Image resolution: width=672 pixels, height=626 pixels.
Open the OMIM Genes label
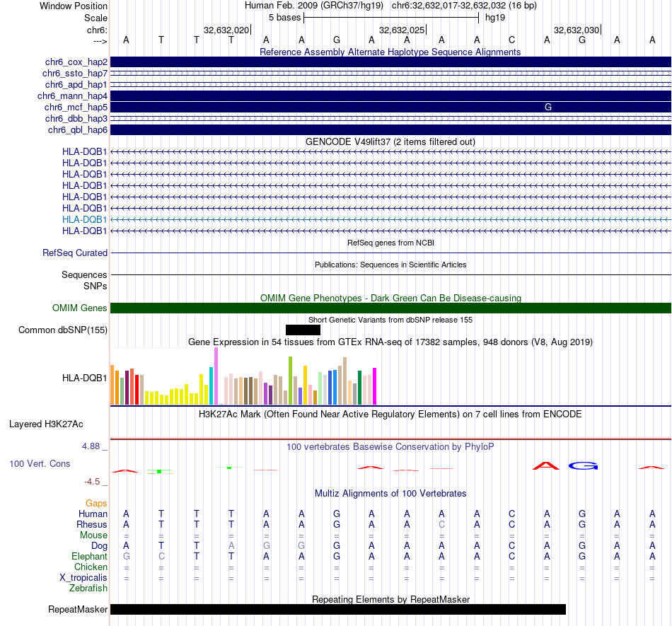click(80, 308)
